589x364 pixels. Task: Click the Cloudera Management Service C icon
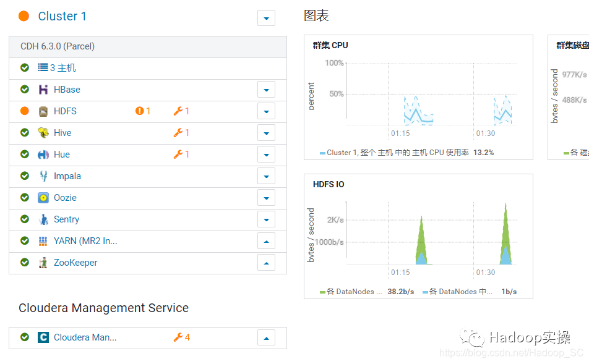(x=43, y=337)
